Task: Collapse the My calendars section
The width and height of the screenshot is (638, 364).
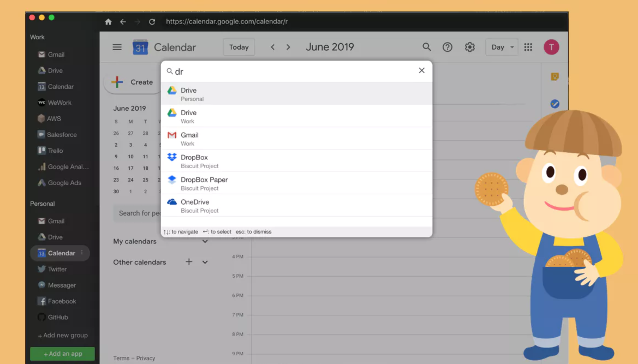Action: [205, 241]
